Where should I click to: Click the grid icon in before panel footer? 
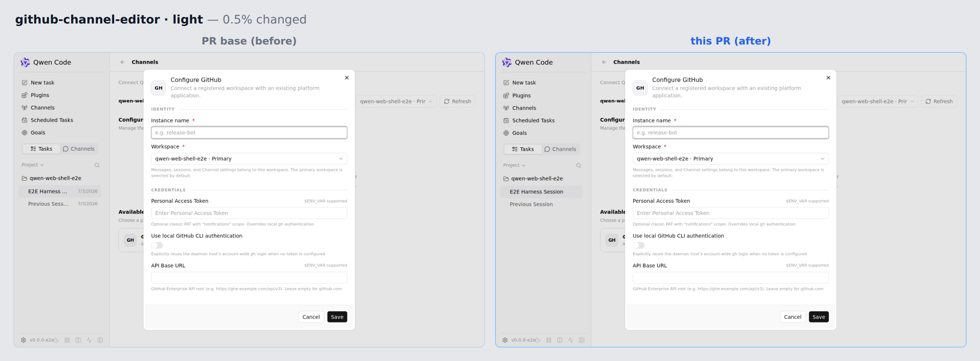(x=67, y=340)
